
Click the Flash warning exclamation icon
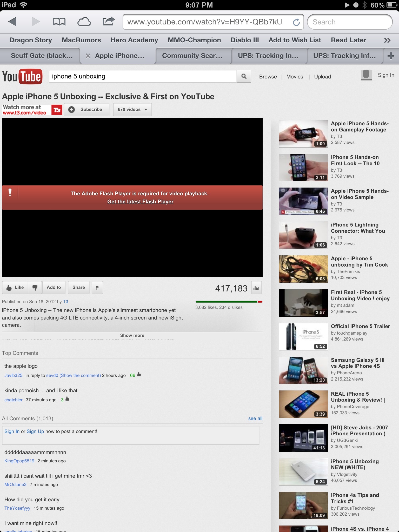coord(10,192)
